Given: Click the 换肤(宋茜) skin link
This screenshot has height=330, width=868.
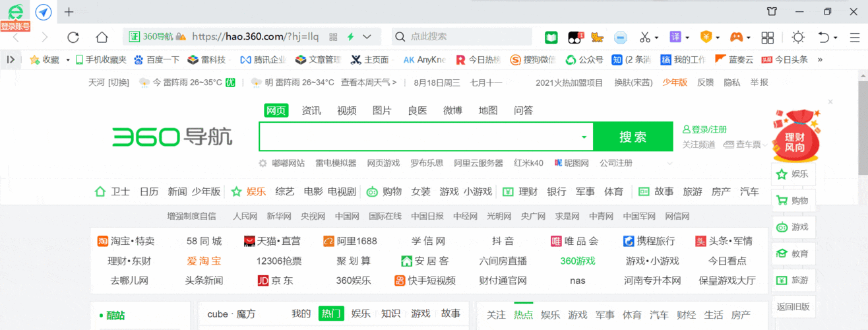Looking at the screenshot, I should [633, 82].
